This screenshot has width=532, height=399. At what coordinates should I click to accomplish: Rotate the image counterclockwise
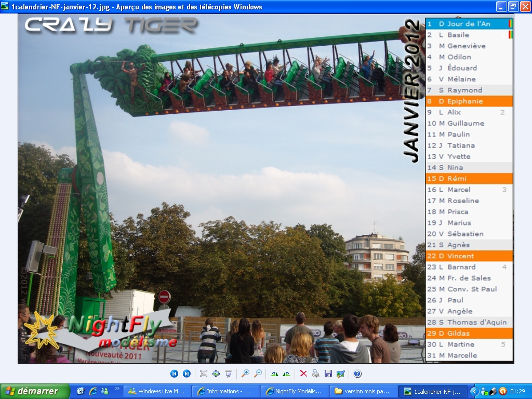286,374
